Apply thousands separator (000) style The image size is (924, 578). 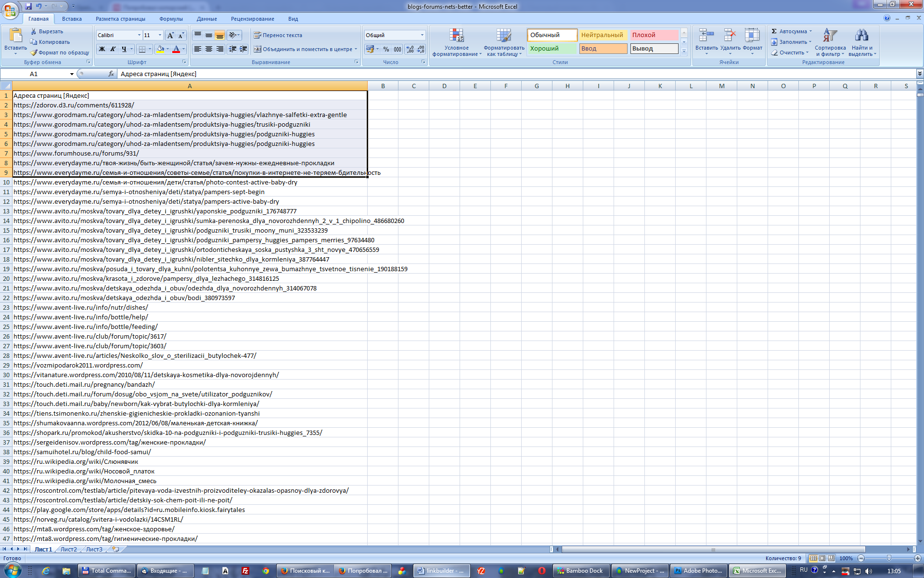pos(398,49)
